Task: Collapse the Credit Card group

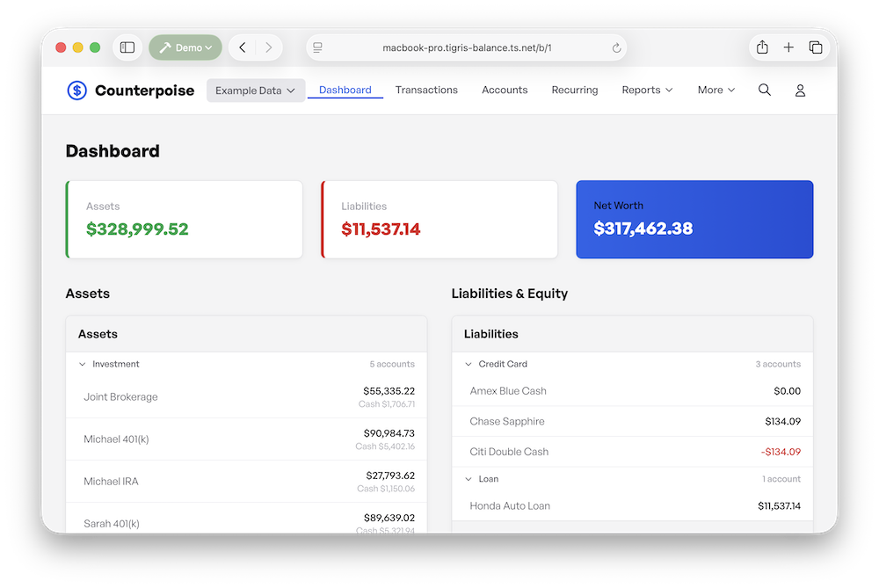Action: pos(469,364)
